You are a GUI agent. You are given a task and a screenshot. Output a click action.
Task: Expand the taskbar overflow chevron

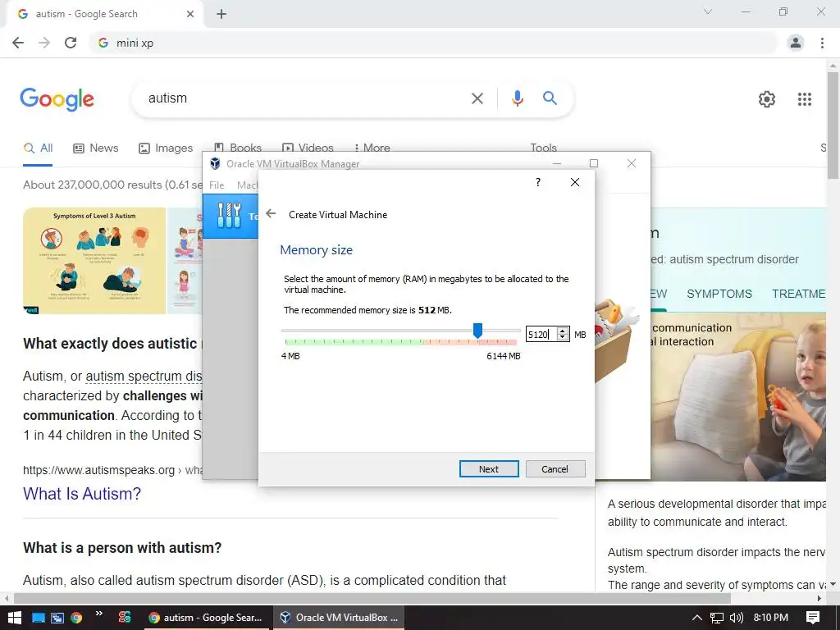[x=99, y=614]
